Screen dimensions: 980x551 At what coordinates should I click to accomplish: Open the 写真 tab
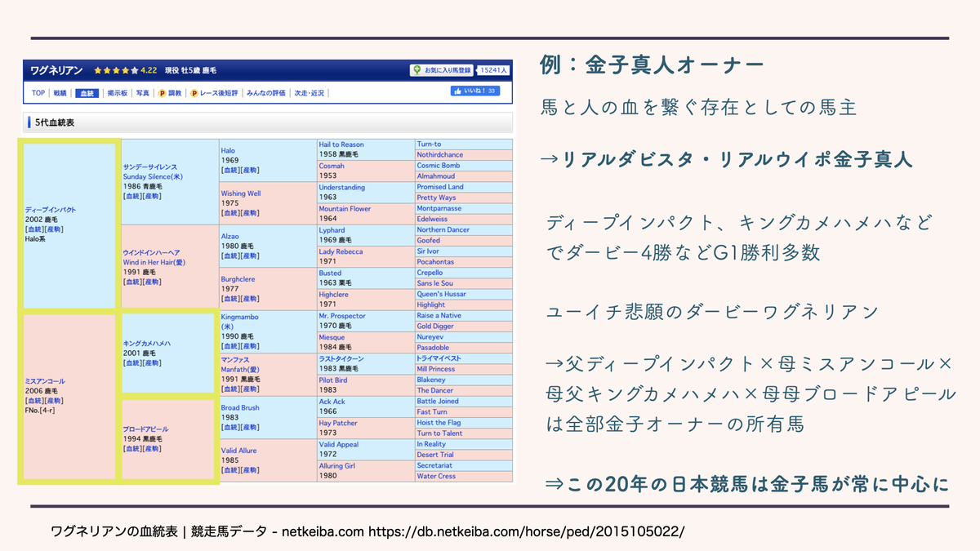[143, 93]
